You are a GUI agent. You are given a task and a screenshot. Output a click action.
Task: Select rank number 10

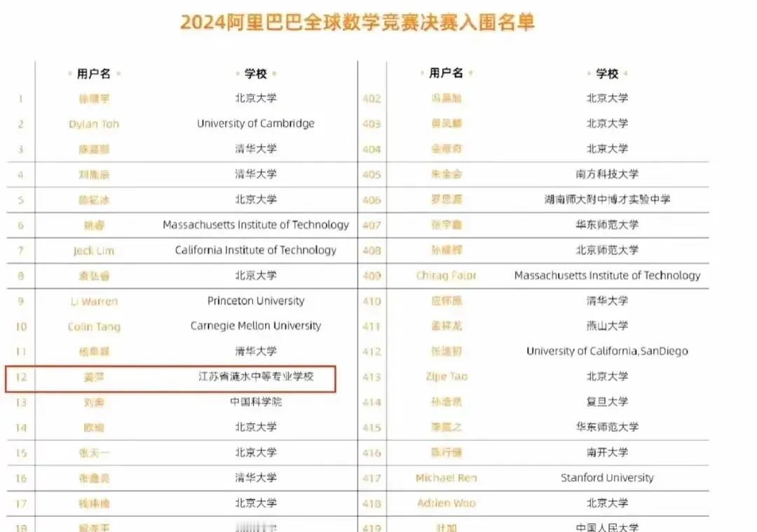coord(21,327)
